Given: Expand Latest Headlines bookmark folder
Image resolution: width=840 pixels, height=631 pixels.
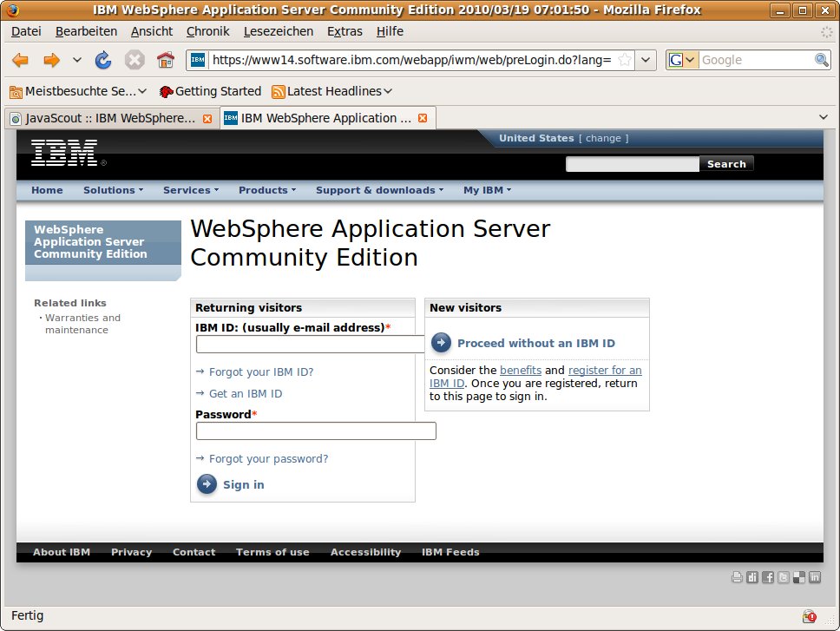Looking at the screenshot, I should [x=332, y=91].
